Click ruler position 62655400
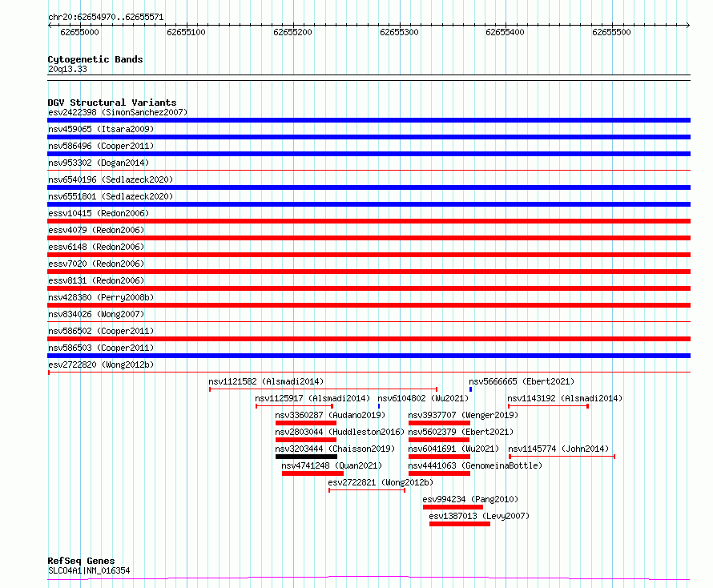713x588 pixels. pos(505,32)
